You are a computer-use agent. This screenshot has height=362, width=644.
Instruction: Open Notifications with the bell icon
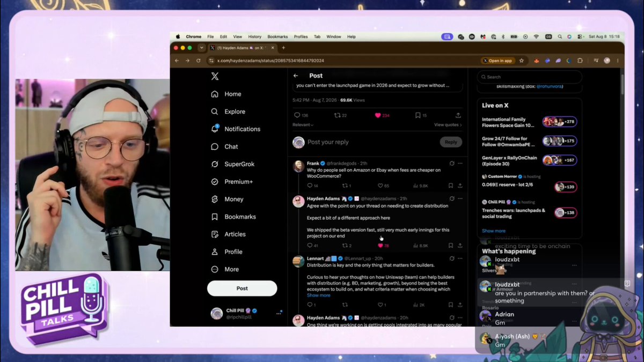pyautogui.click(x=236, y=129)
